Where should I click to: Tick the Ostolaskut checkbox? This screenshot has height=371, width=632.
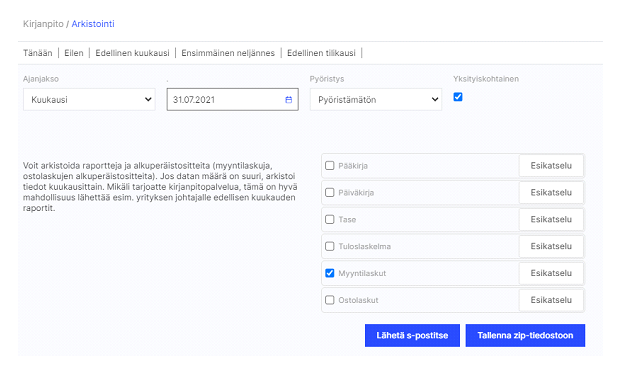(x=330, y=300)
